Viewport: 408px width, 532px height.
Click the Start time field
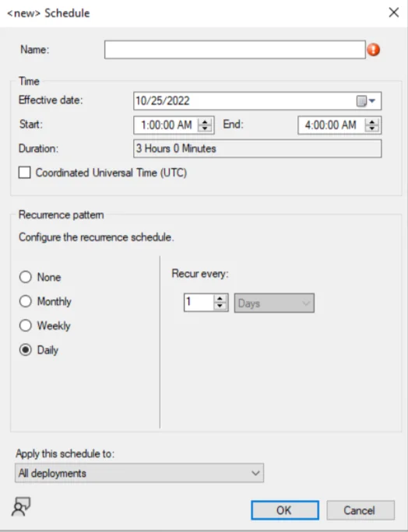point(167,125)
